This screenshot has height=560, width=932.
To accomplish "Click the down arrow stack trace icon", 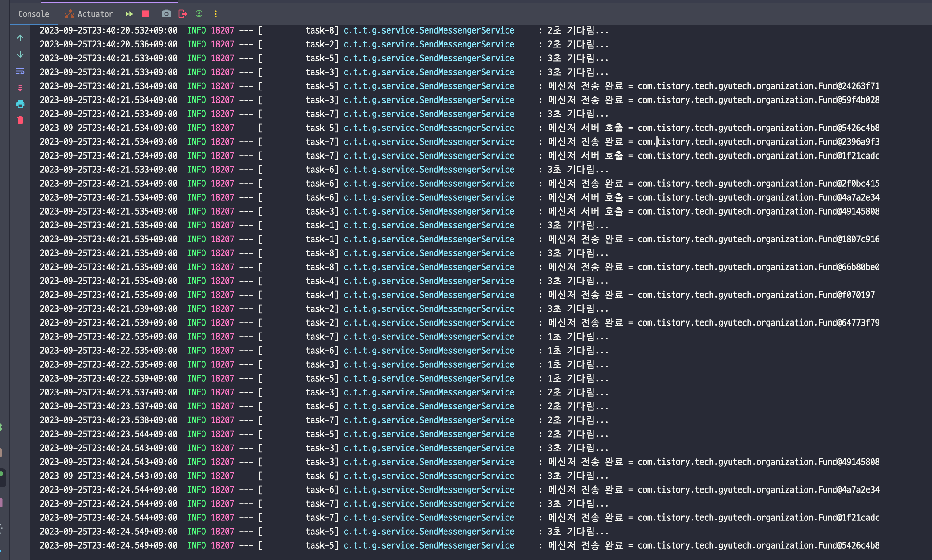I will 20,55.
